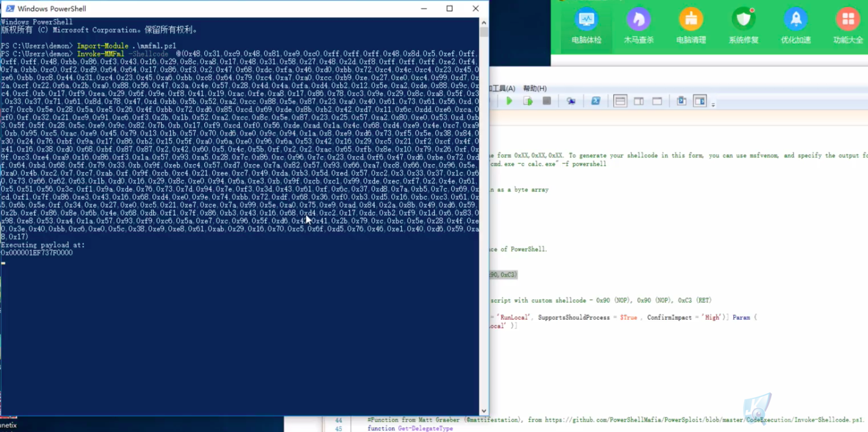The width and height of the screenshot is (868, 432).
Task: Open 电脑清理 cleanup tool
Action: 691,27
